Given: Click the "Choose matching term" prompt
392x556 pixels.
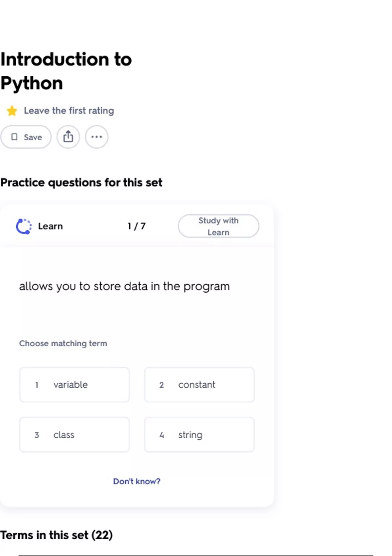Looking at the screenshot, I should pos(63,343).
